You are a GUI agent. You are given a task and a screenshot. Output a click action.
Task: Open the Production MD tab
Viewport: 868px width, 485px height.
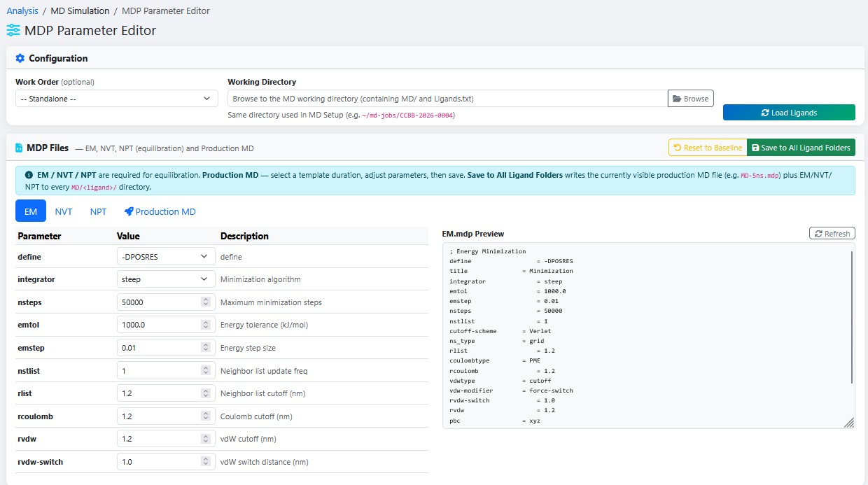(160, 211)
